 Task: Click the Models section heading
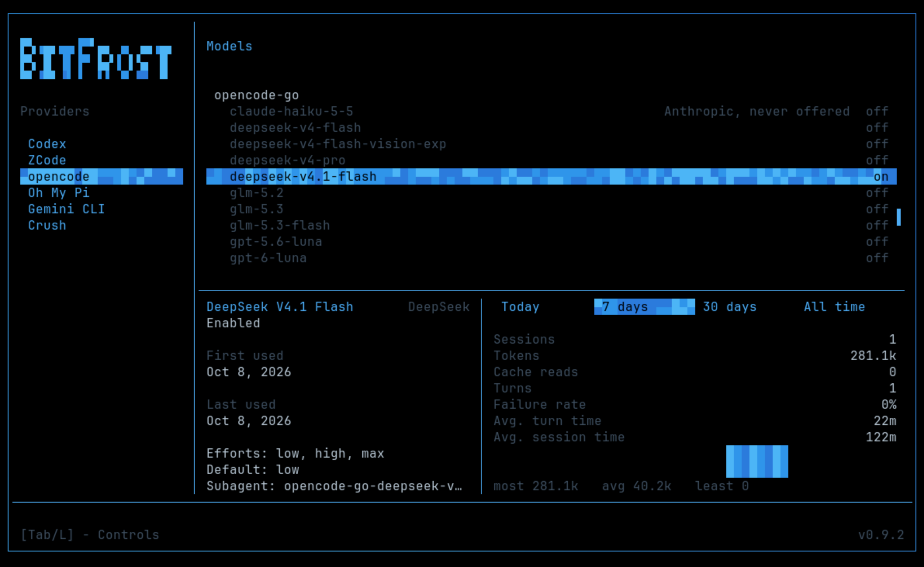point(229,46)
